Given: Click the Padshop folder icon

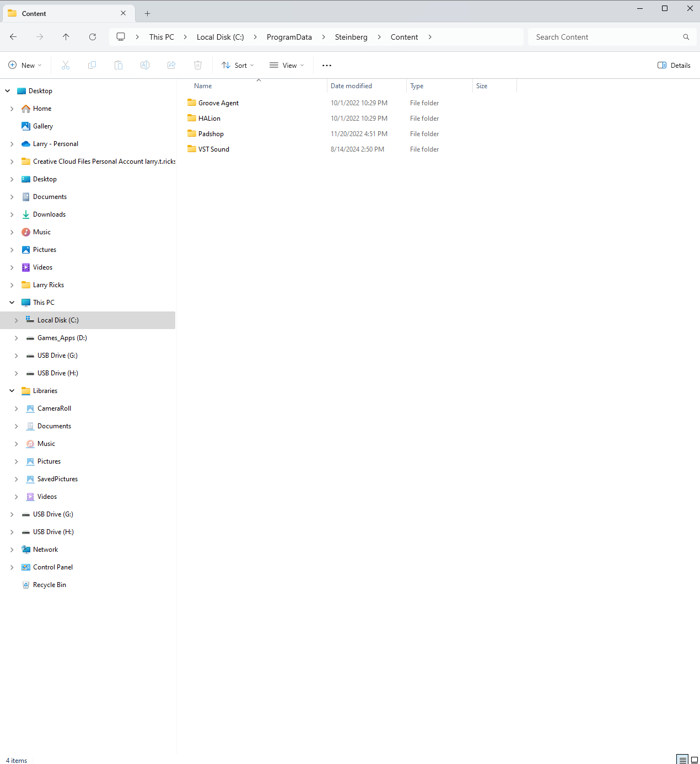Looking at the screenshot, I should (x=192, y=133).
